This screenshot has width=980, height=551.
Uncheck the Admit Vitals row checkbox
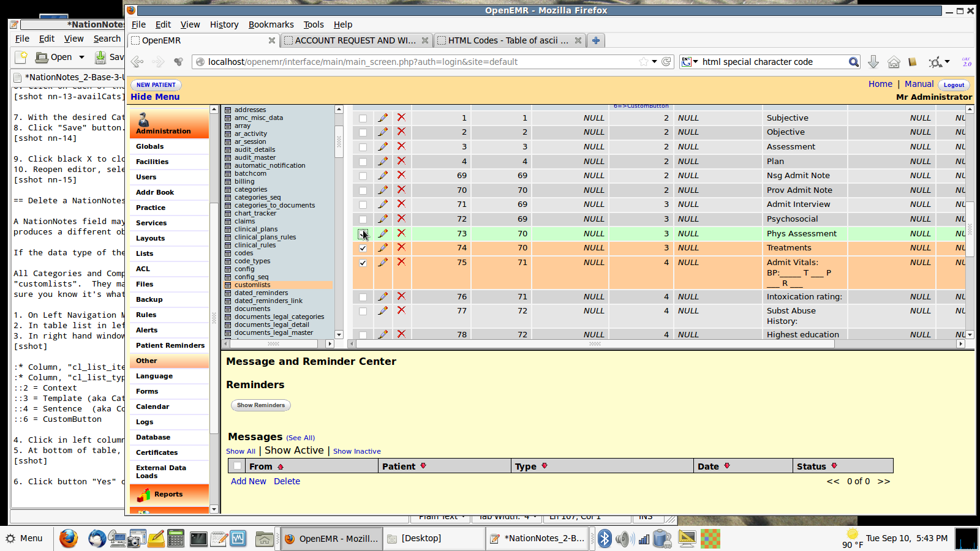pos(363,263)
